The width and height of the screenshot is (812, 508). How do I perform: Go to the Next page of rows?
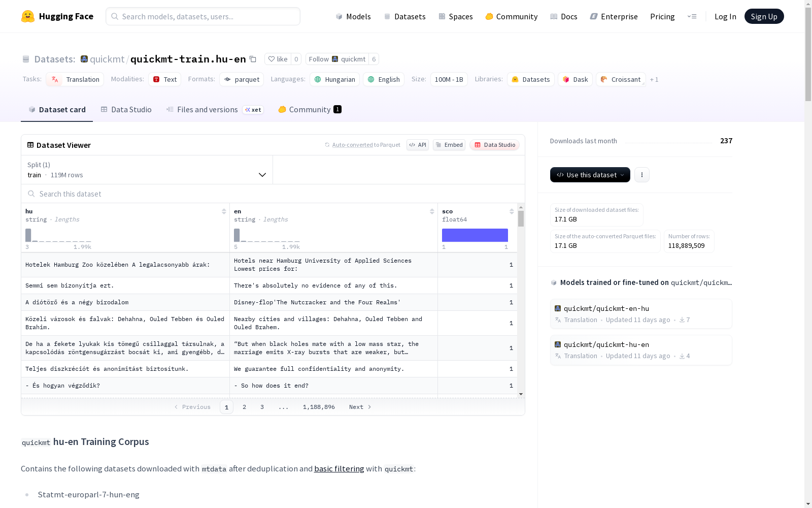pyautogui.click(x=360, y=407)
